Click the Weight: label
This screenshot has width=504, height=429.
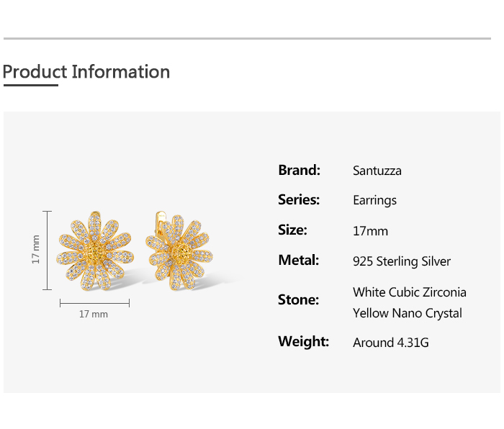coord(303,342)
